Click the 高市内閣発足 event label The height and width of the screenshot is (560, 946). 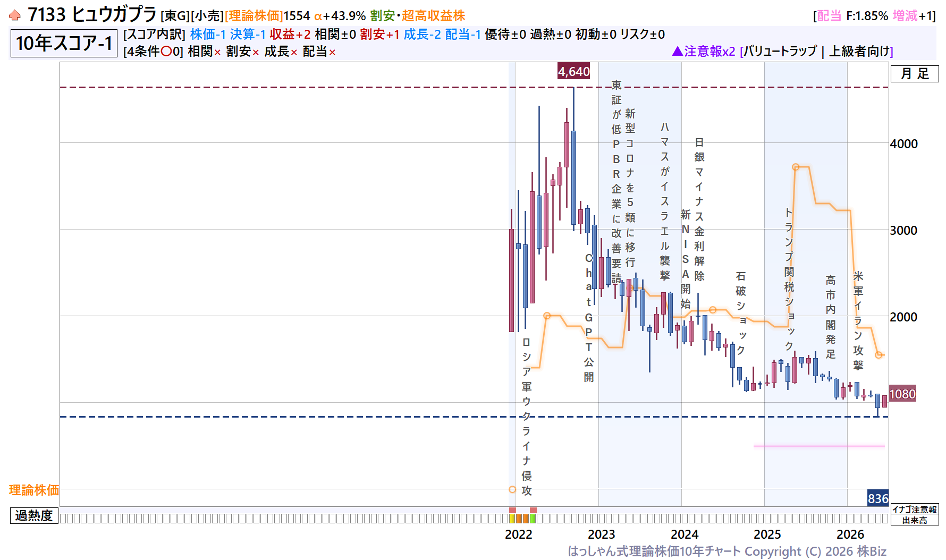click(x=831, y=317)
